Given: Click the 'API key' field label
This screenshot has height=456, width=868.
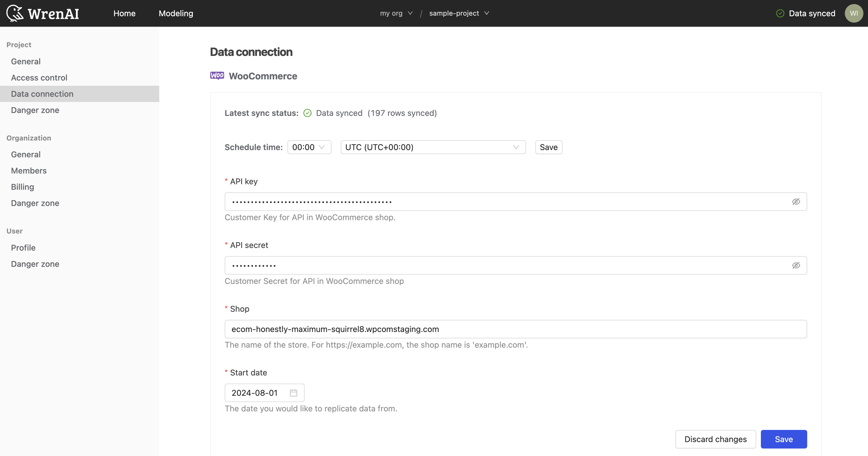Looking at the screenshot, I should pos(243,181).
